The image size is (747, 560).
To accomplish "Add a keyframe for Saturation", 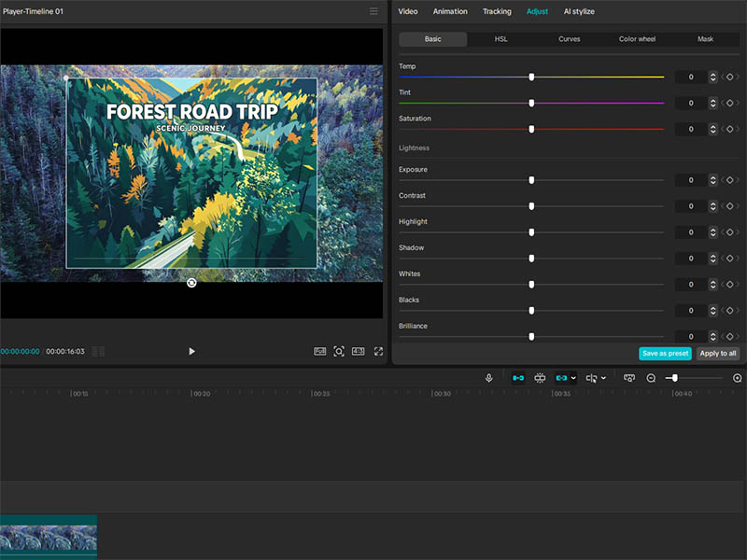I will tap(729, 129).
